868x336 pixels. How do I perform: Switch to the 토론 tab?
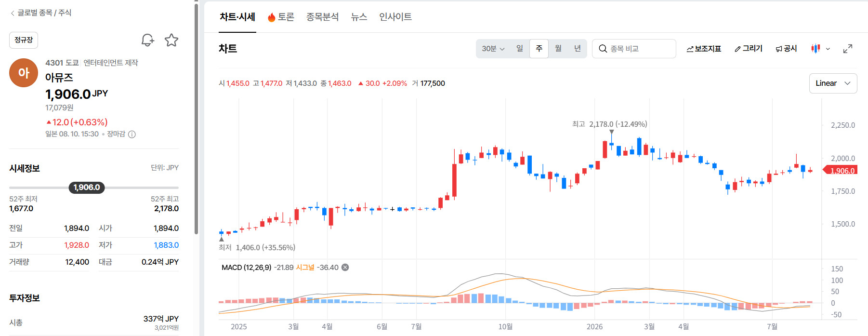(281, 17)
